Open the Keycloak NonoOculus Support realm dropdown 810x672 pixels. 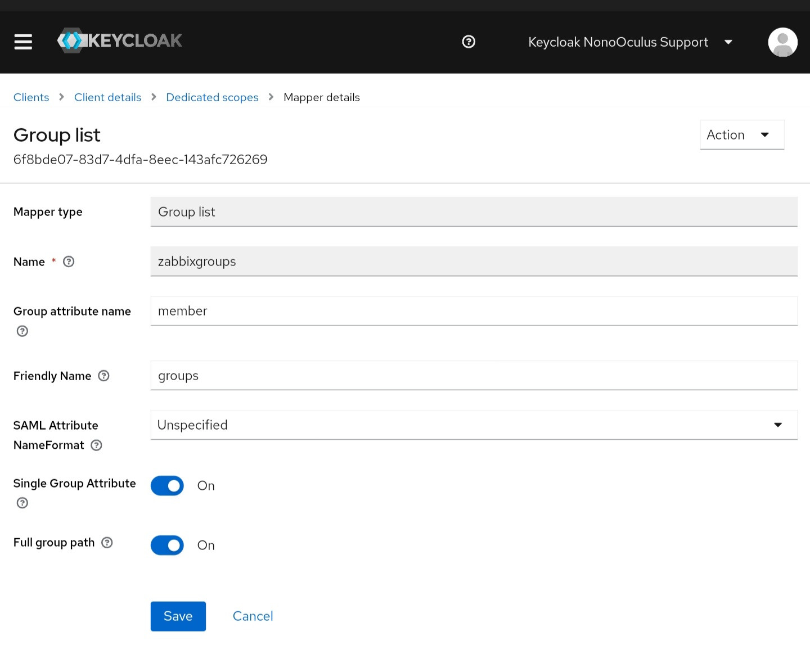click(629, 42)
